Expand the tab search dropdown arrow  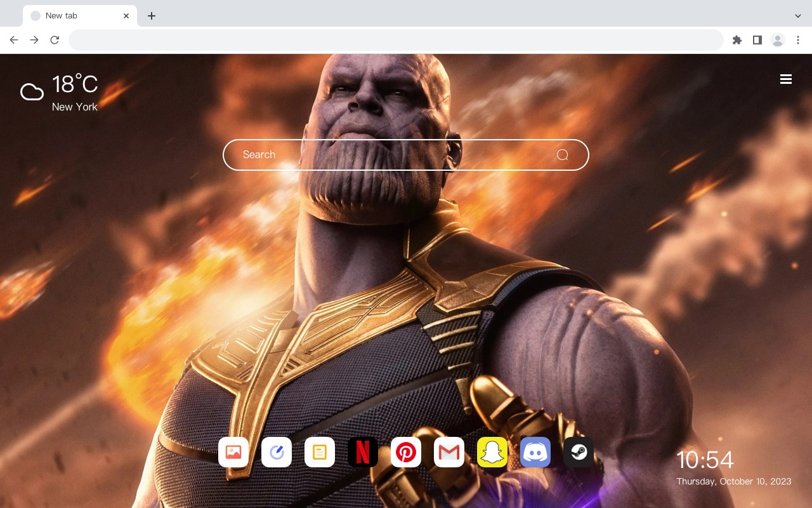[798, 16]
